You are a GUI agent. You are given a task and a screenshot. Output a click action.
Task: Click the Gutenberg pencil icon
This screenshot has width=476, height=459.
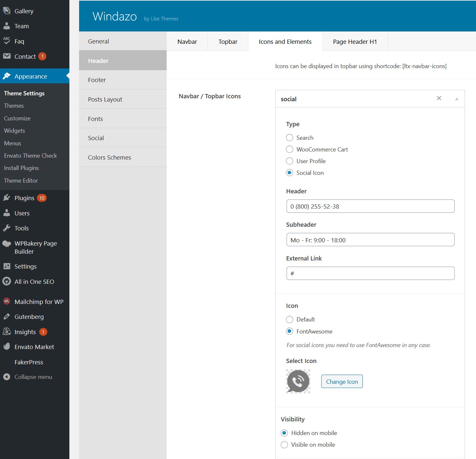pos(6,317)
